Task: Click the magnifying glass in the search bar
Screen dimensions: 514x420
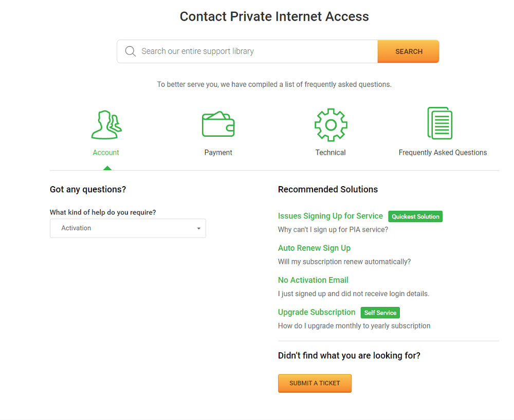Action: [130, 51]
